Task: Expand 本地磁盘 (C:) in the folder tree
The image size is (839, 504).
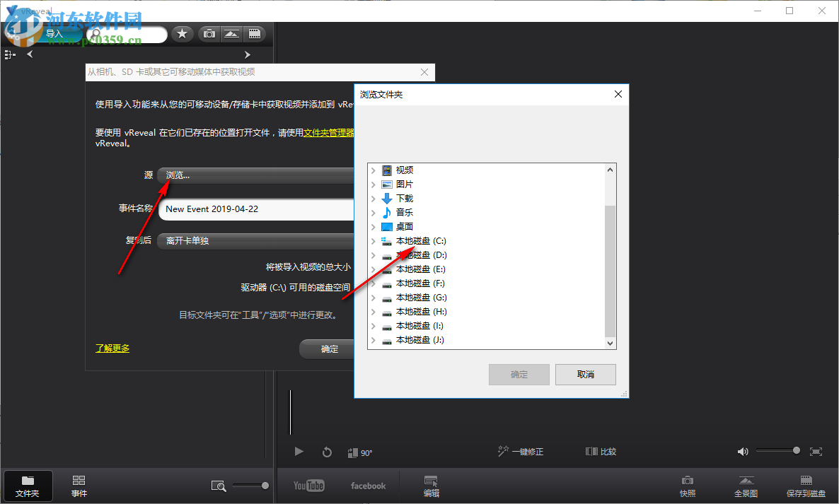Action: click(x=373, y=240)
